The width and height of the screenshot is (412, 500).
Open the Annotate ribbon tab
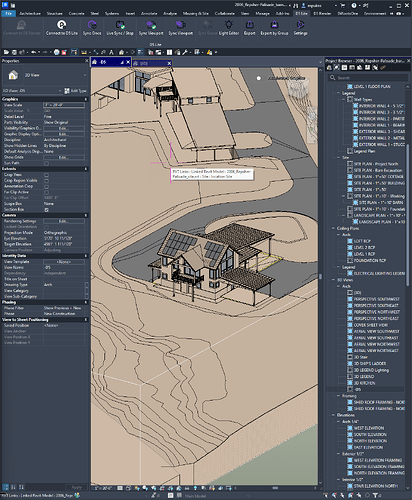149,14
